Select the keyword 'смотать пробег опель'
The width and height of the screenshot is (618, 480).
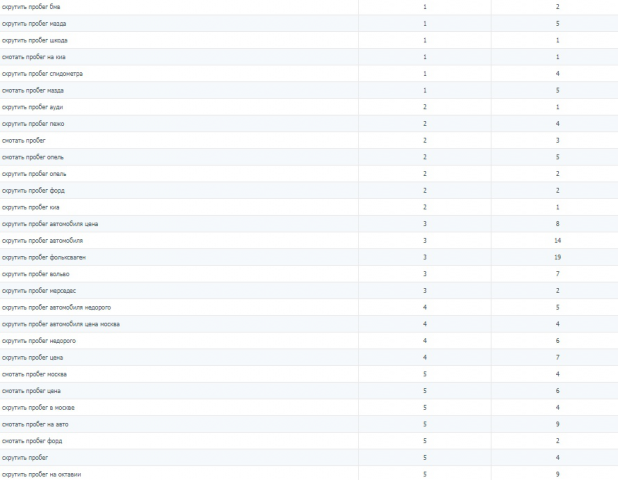click(x=33, y=157)
